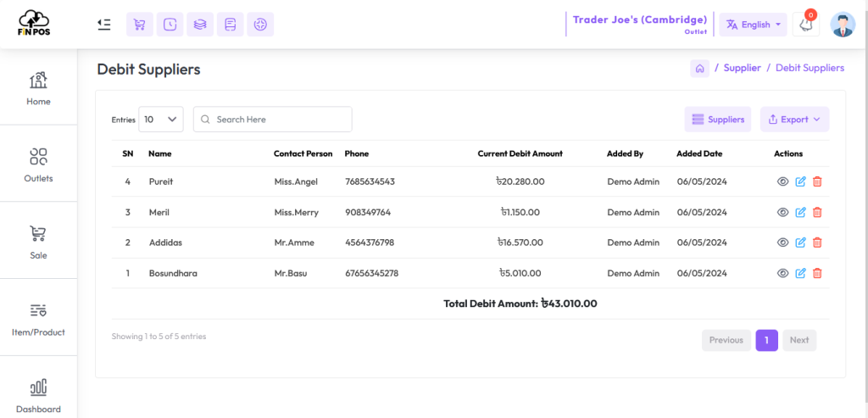Open Outlets in the sidebar
The image size is (868, 418).
(38, 164)
